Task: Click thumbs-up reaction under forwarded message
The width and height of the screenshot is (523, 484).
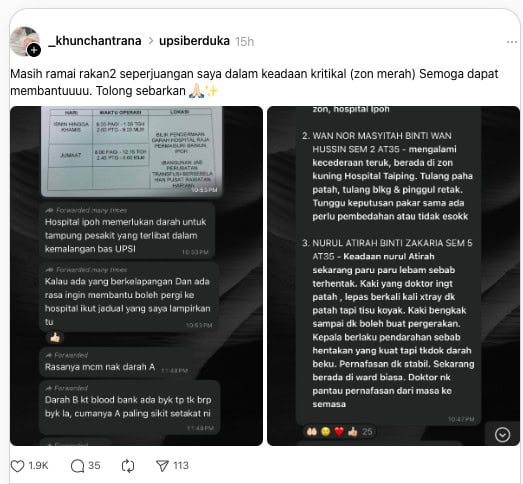Action: coord(55,338)
